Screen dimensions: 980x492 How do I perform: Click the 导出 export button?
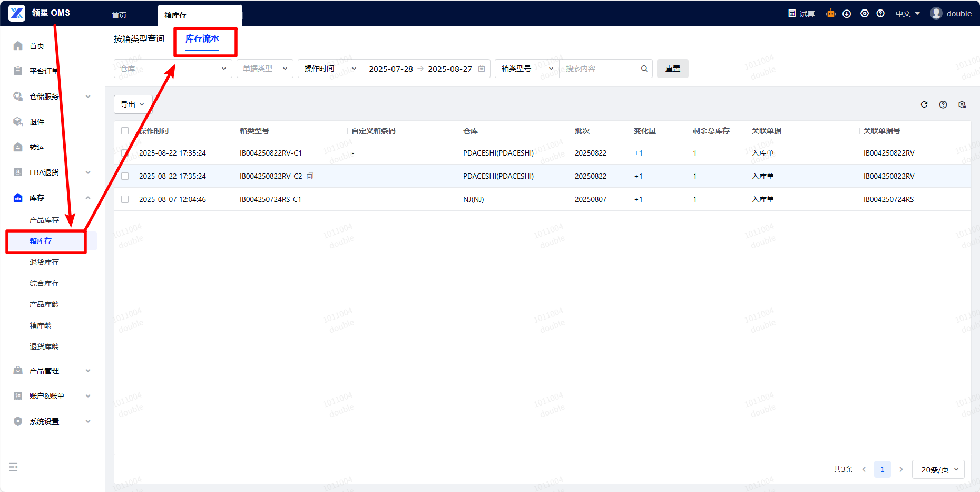(x=133, y=104)
